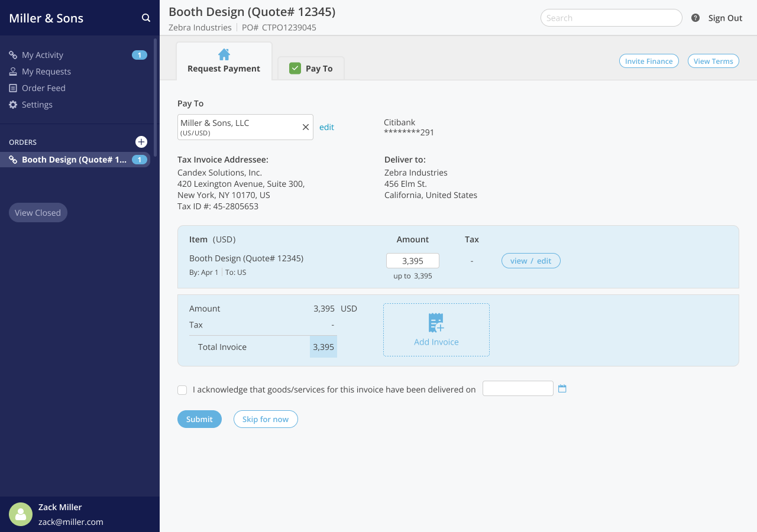
Task: Click the PO# CTPO1239045 text
Action: [x=279, y=27]
